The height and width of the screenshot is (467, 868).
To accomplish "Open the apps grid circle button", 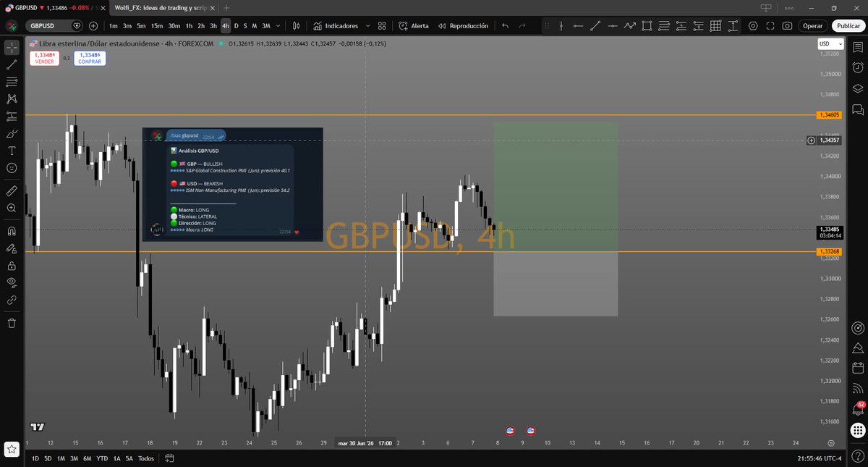I will pyautogui.click(x=858, y=429).
